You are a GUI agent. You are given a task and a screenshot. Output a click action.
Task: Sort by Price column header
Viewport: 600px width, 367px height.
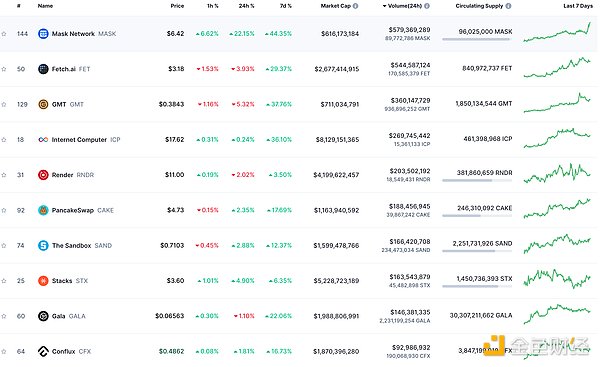[x=177, y=6]
